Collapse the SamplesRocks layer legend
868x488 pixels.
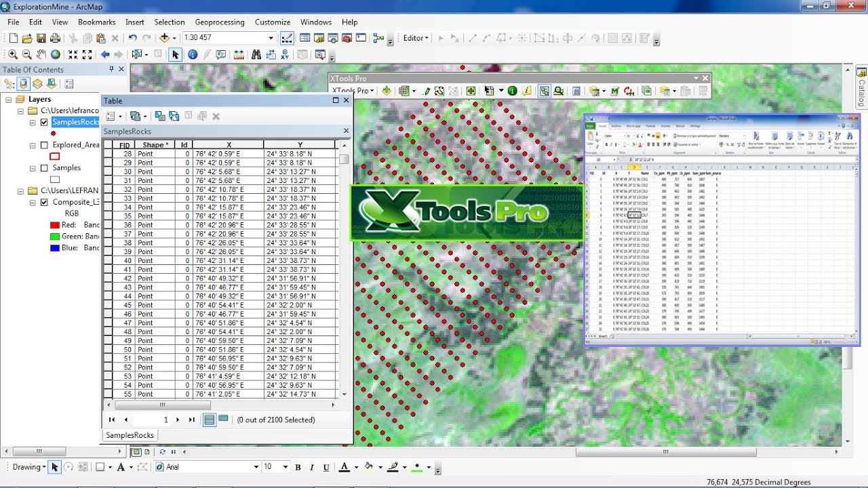tap(33, 123)
